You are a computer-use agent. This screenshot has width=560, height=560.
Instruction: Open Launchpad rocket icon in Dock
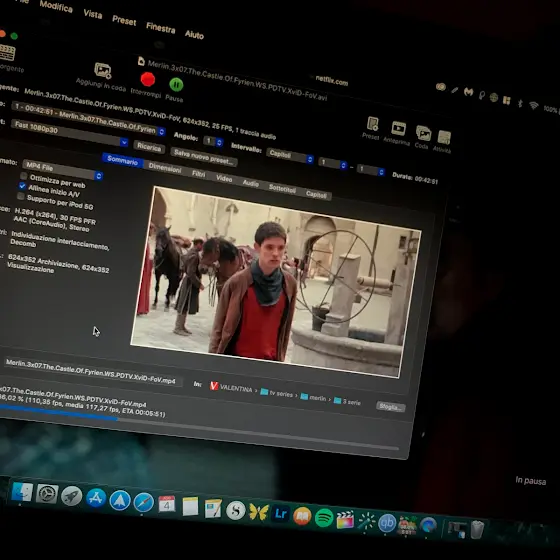click(x=71, y=496)
